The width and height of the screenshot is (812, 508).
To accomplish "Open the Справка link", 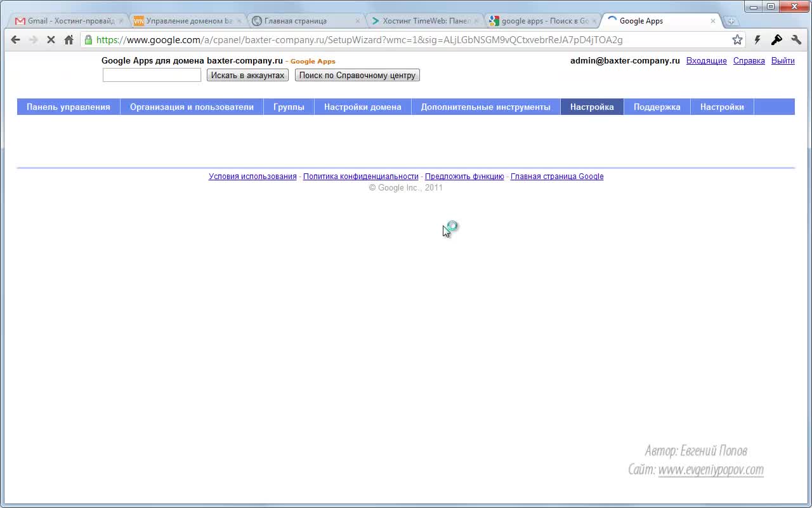I will (x=749, y=61).
